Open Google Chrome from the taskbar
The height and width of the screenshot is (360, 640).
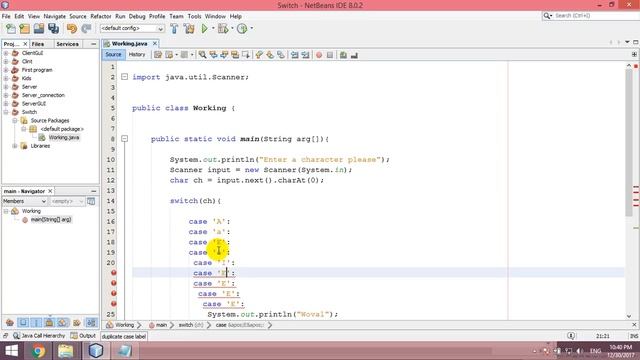[38, 351]
